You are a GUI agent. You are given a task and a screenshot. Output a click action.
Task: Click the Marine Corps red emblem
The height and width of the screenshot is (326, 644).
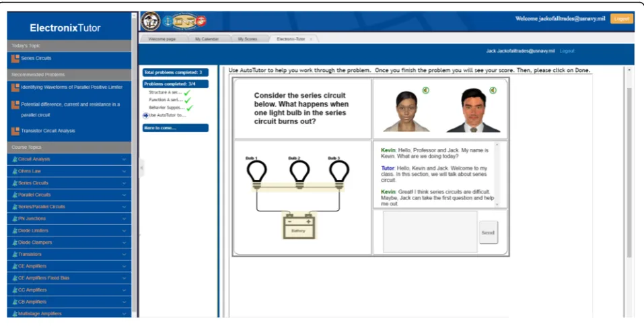click(x=201, y=22)
